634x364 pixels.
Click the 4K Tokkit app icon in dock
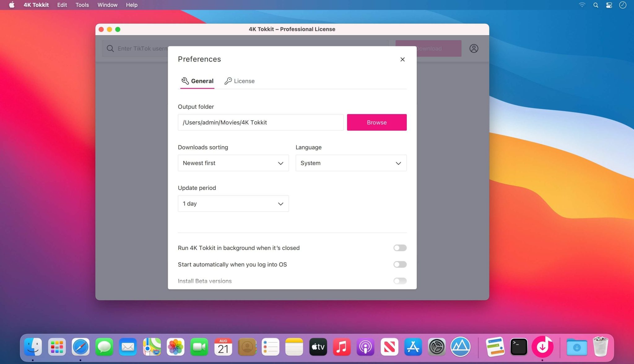tap(543, 347)
